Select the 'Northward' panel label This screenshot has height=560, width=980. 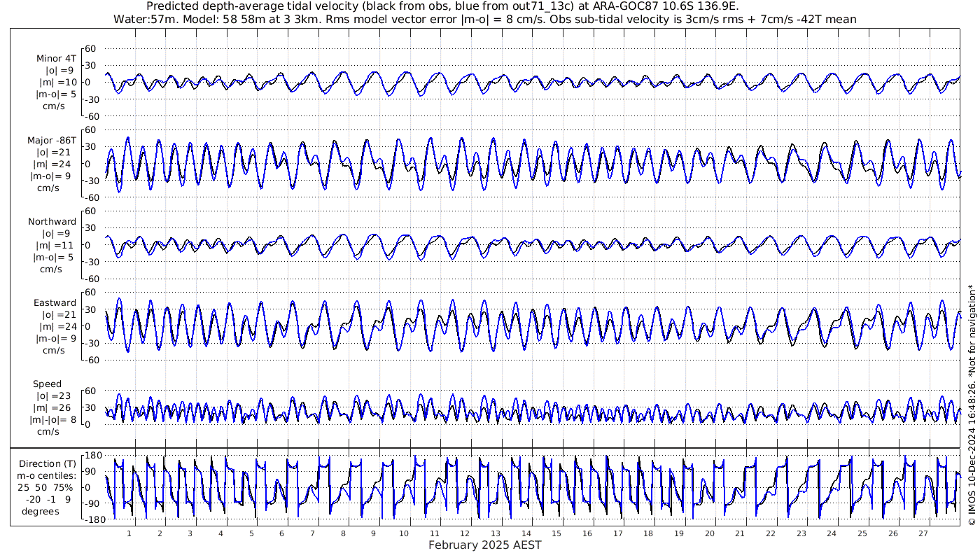point(52,221)
